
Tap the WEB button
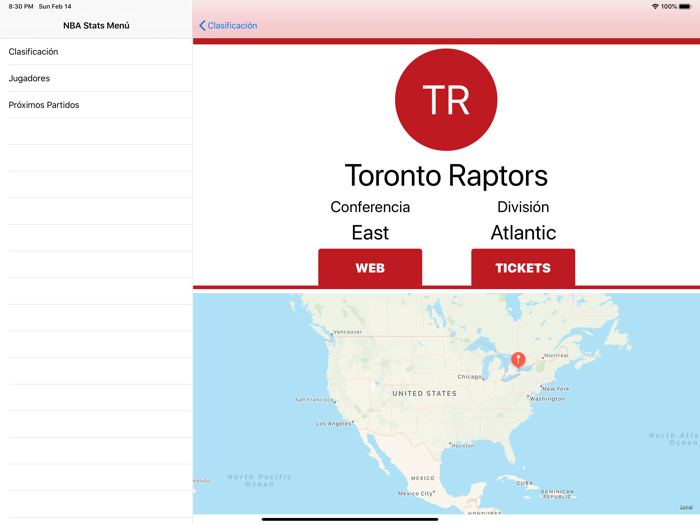tap(370, 267)
